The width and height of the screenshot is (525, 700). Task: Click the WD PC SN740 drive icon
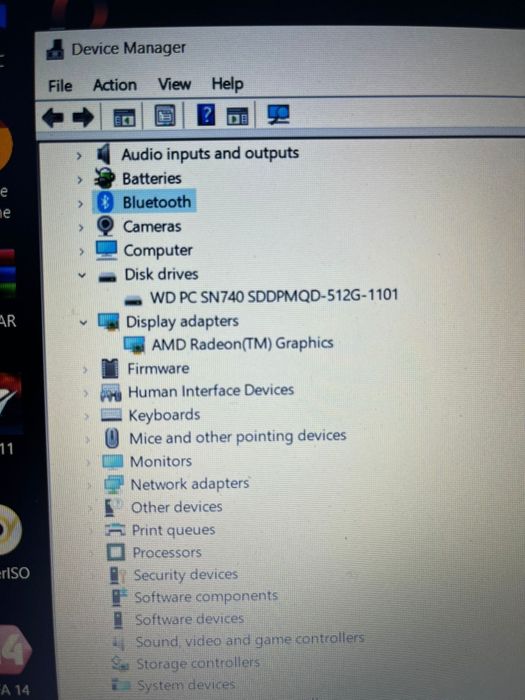point(133,301)
